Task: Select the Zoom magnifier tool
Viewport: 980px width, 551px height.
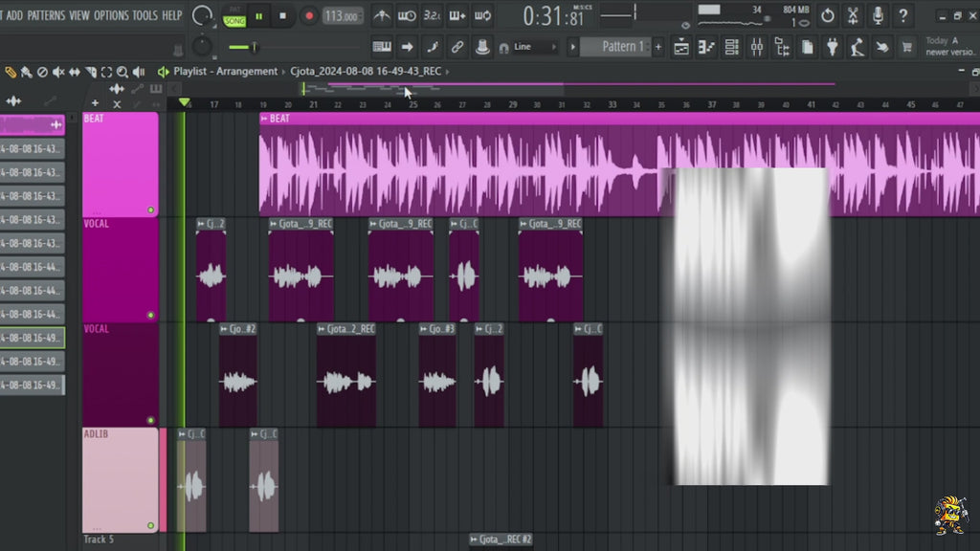Action: coord(122,72)
